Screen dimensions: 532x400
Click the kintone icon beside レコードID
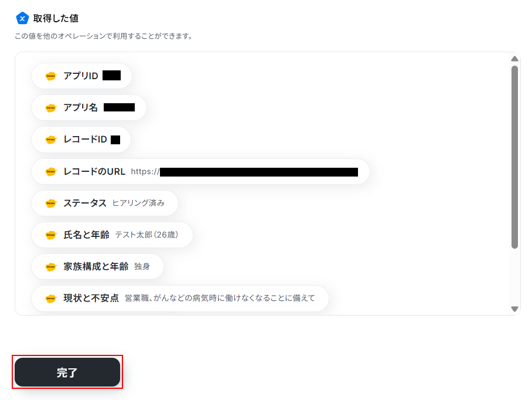[x=51, y=140]
